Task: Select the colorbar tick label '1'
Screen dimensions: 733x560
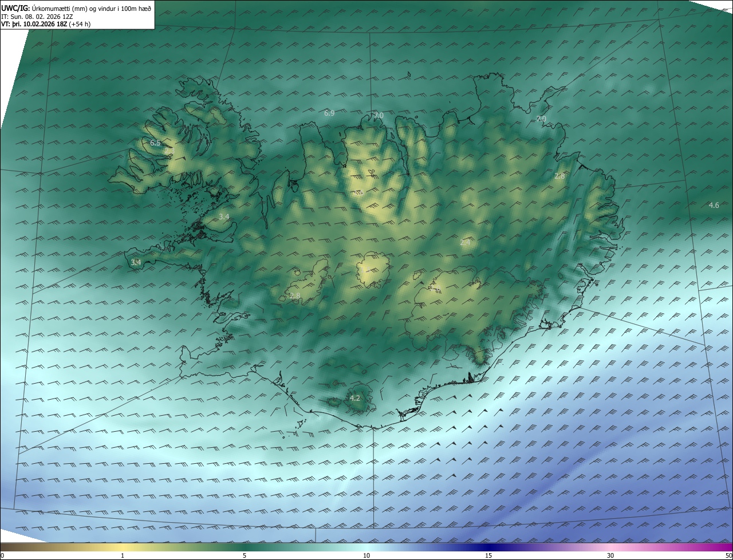Action: click(x=123, y=555)
